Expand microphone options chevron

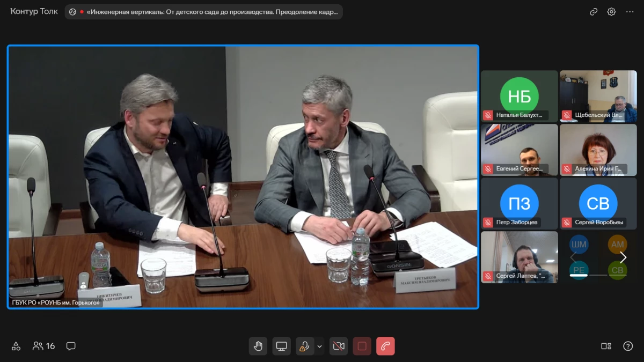(320, 346)
